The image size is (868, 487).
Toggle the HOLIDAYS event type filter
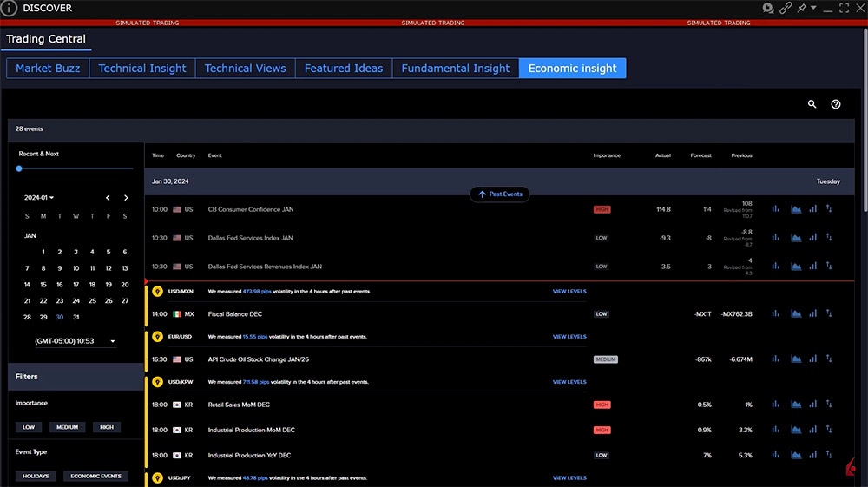click(x=36, y=476)
